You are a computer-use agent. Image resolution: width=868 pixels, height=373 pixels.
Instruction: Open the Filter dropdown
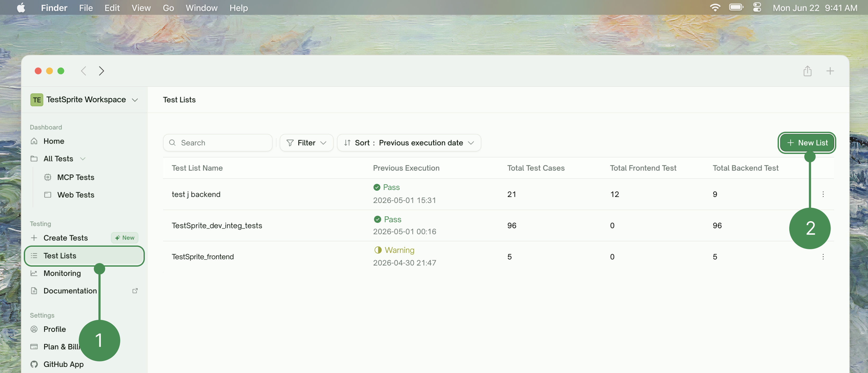(306, 143)
